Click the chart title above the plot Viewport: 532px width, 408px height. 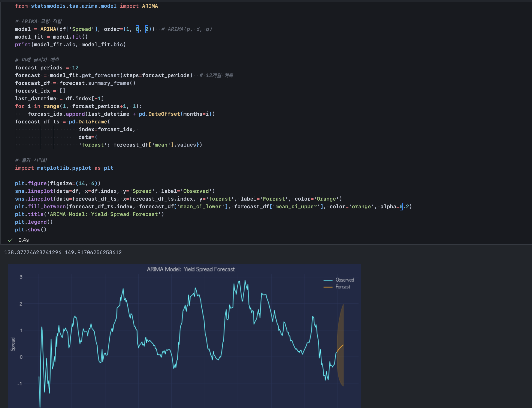191,269
